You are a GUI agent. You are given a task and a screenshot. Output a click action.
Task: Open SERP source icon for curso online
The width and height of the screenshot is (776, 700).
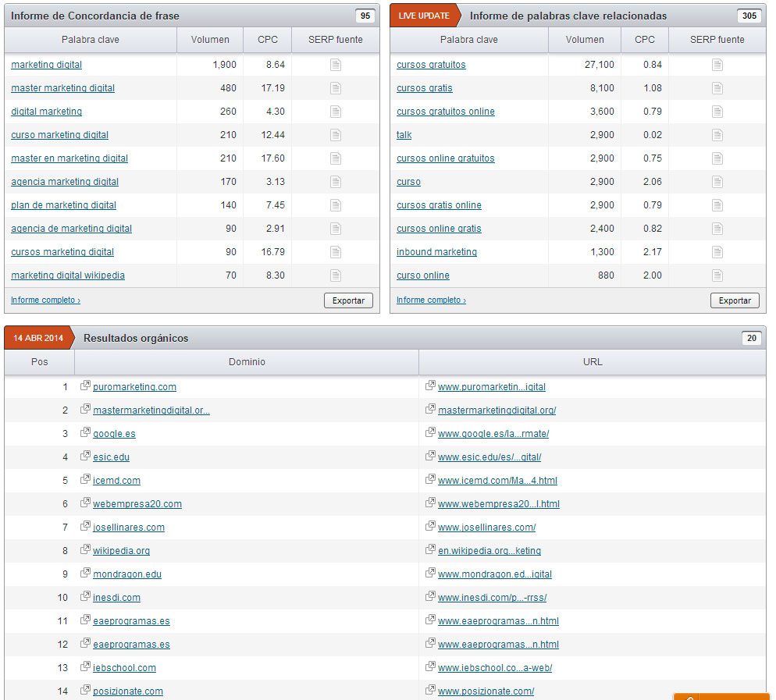tap(717, 275)
